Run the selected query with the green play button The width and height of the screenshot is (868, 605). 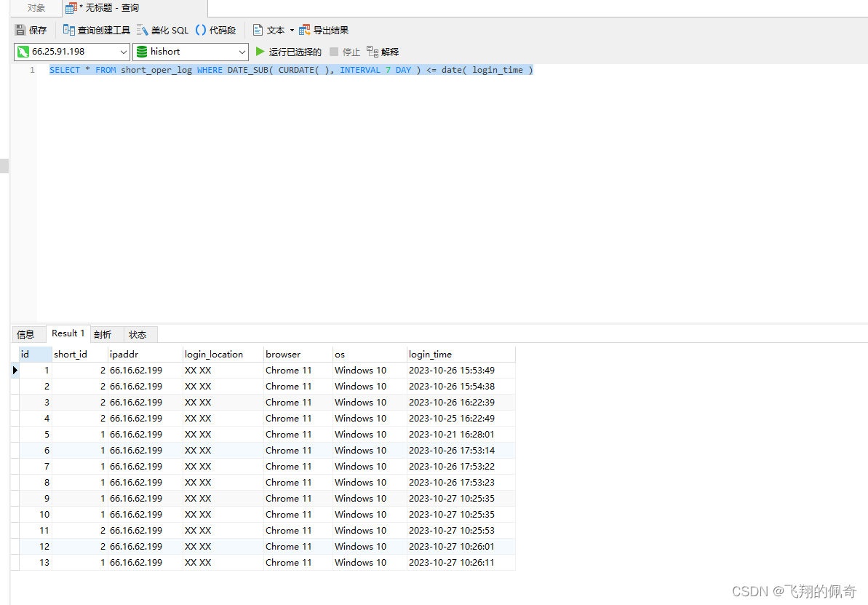coord(260,52)
